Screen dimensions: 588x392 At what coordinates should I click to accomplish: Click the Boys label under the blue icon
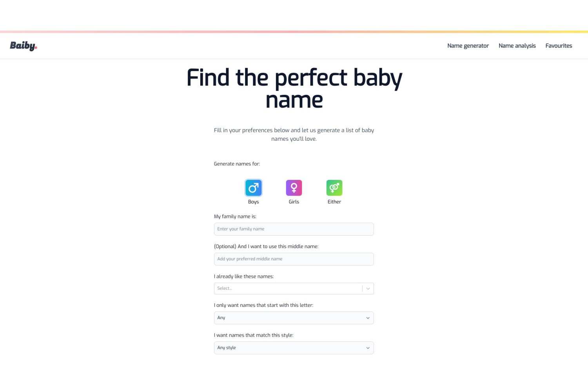coord(253,202)
